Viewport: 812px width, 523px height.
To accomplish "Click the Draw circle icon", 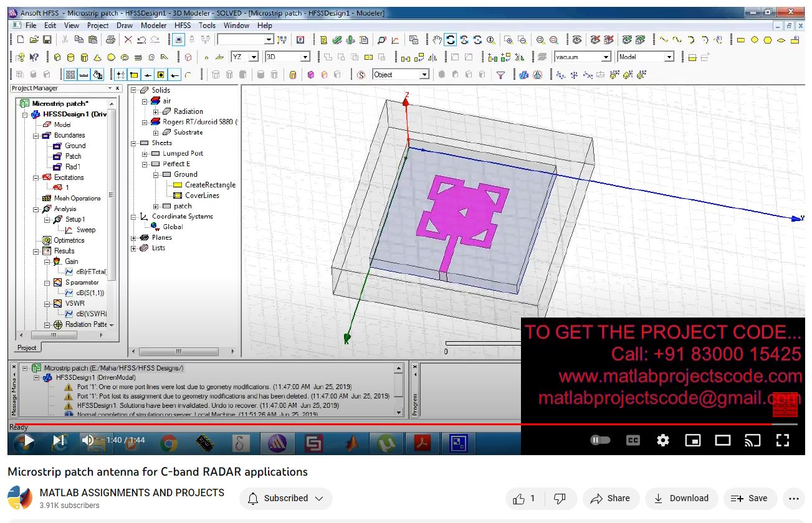I will pos(755,40).
